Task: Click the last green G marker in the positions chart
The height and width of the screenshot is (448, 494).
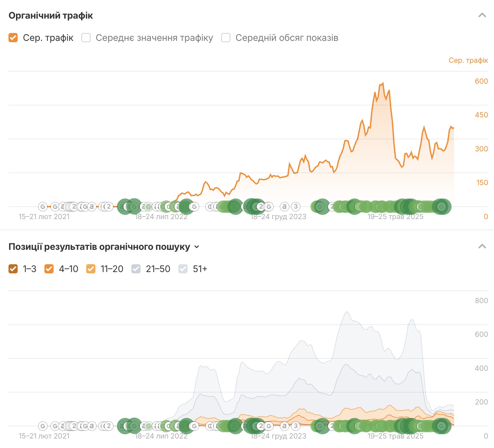Action: [x=441, y=426]
